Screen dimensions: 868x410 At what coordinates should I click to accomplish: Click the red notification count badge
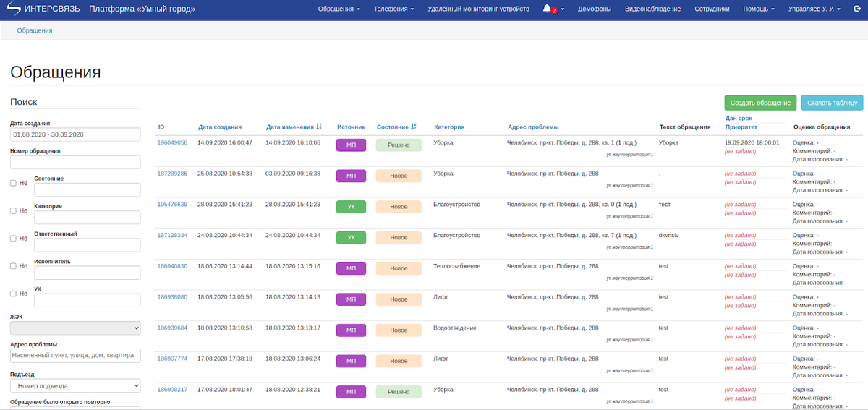coord(554,11)
